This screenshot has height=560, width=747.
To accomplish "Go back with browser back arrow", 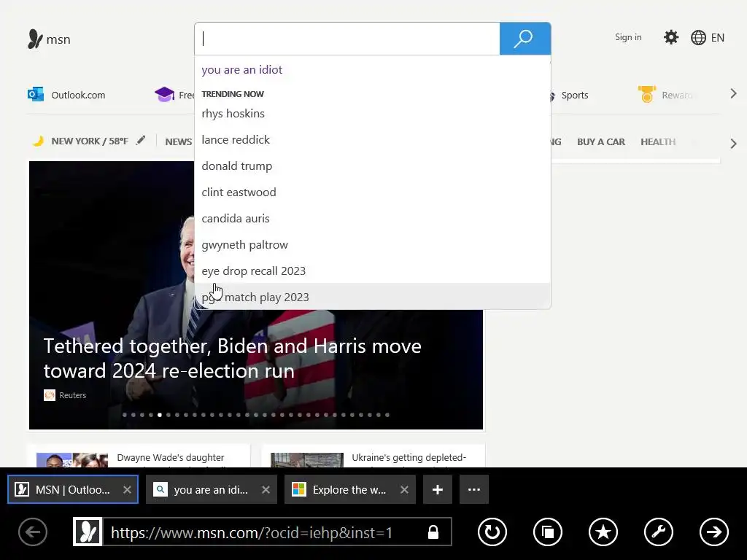I will coord(33,532).
